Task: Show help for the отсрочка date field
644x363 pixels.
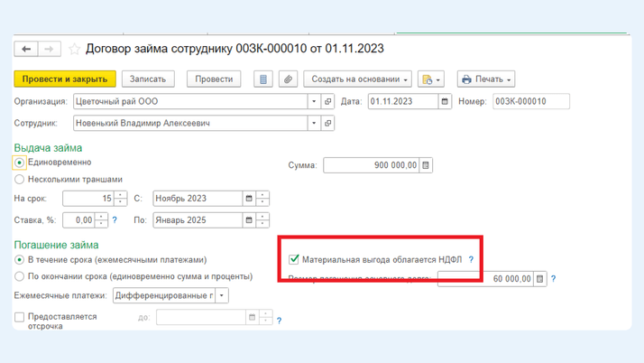Action: [x=280, y=321]
